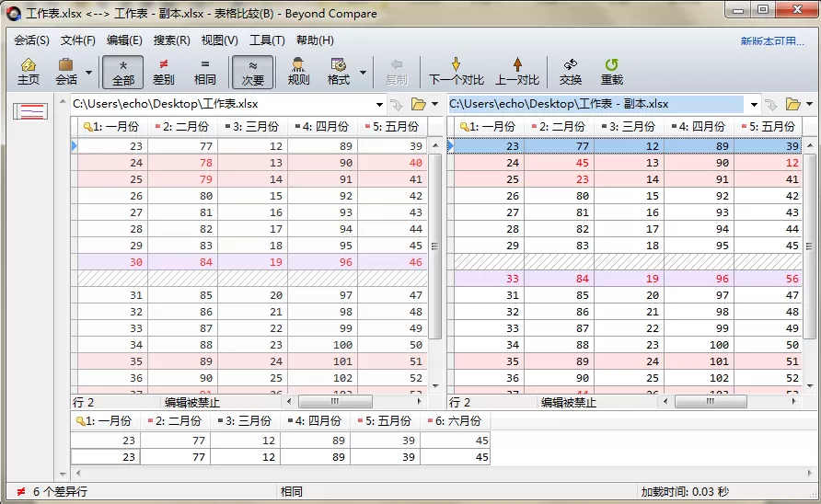Open the 编辑(E) menu
This screenshot has width=821, height=504.
[124, 40]
